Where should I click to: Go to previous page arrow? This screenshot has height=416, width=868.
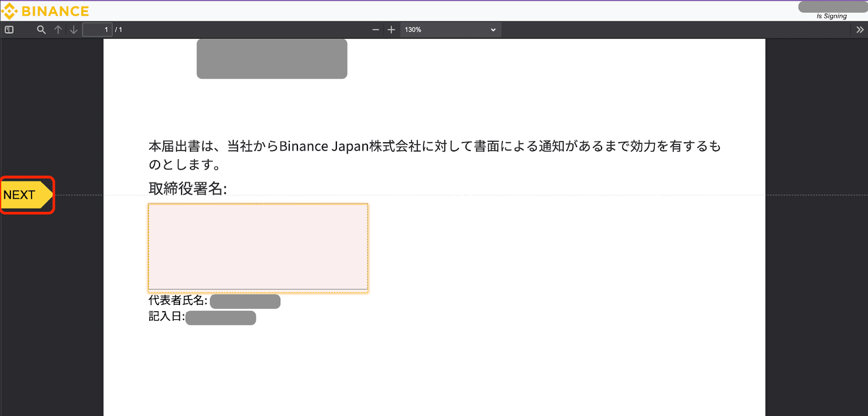click(x=58, y=30)
